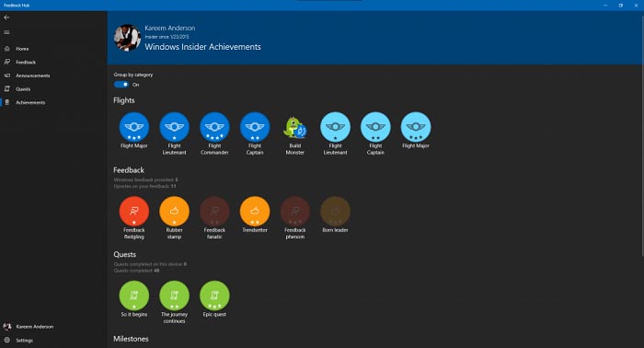644x348 pixels.
Task: Select the green Epic quest badge
Action: pyautogui.click(x=214, y=296)
